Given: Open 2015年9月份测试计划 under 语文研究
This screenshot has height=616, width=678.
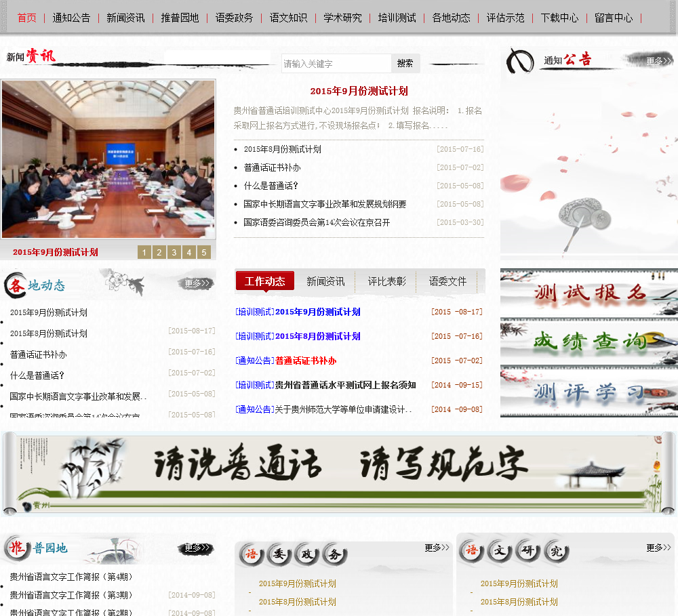Looking at the screenshot, I should click(519, 584).
